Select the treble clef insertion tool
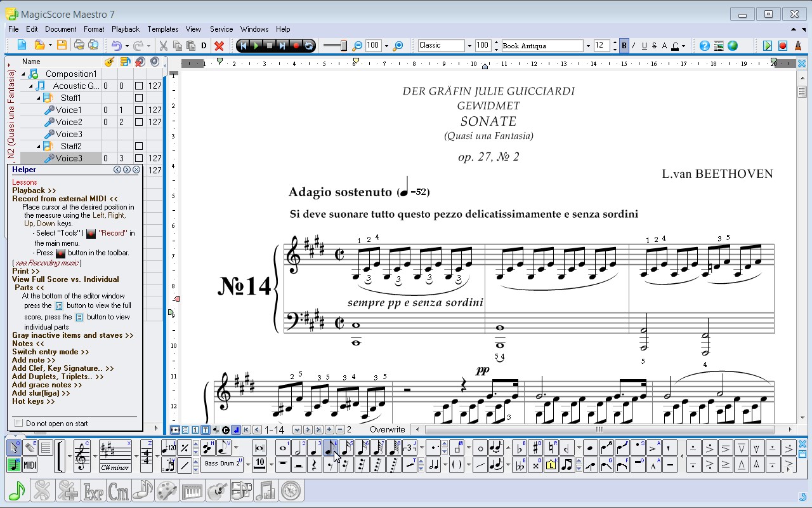The height and width of the screenshot is (508, 812). coord(82,456)
